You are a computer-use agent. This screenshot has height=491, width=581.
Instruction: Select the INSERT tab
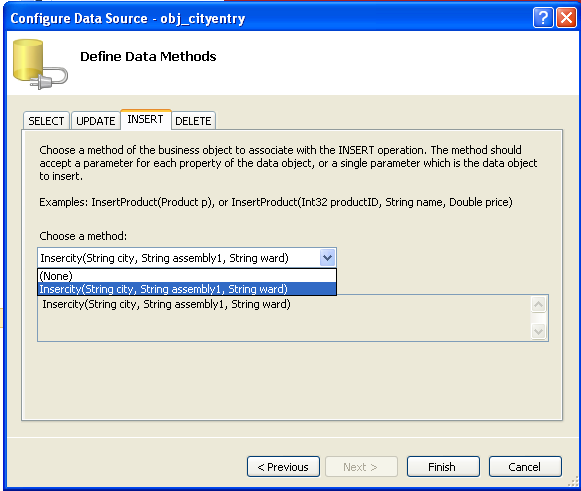[145, 119]
